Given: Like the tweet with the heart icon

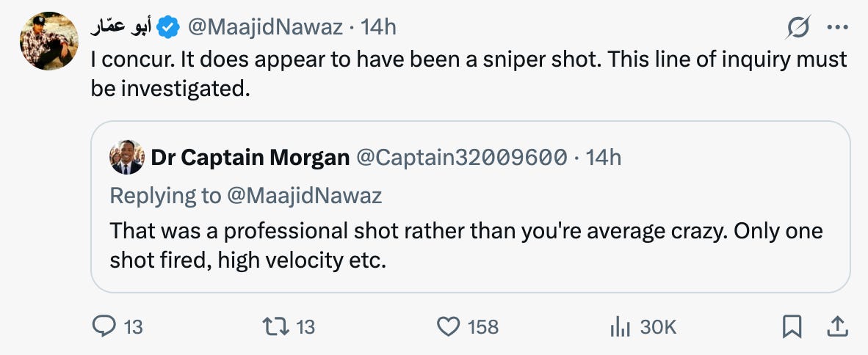Looking at the screenshot, I should click(x=448, y=326).
